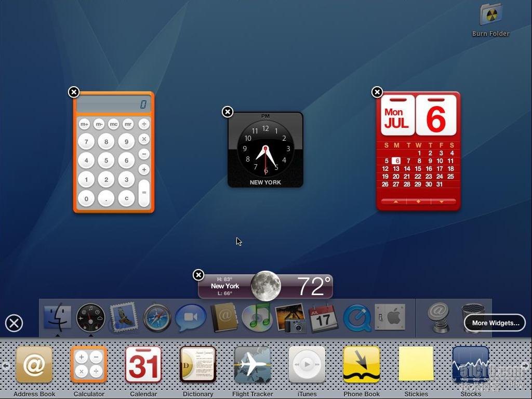Go to next month in calendar widget
This screenshot has width=532, height=399.
point(442,202)
